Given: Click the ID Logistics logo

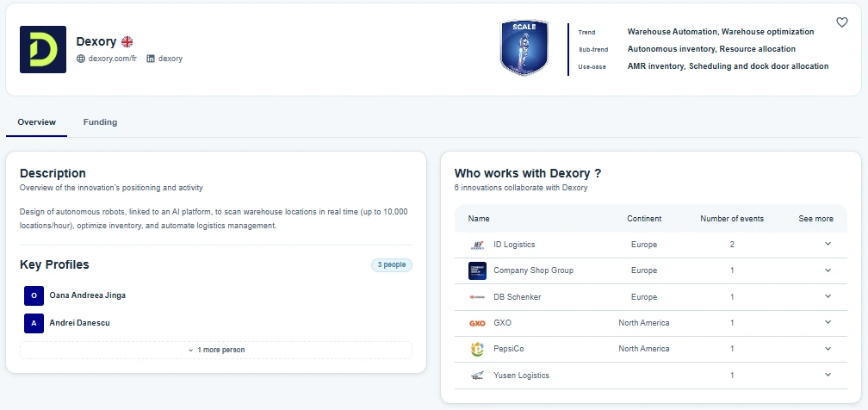Looking at the screenshot, I should 477,245.
